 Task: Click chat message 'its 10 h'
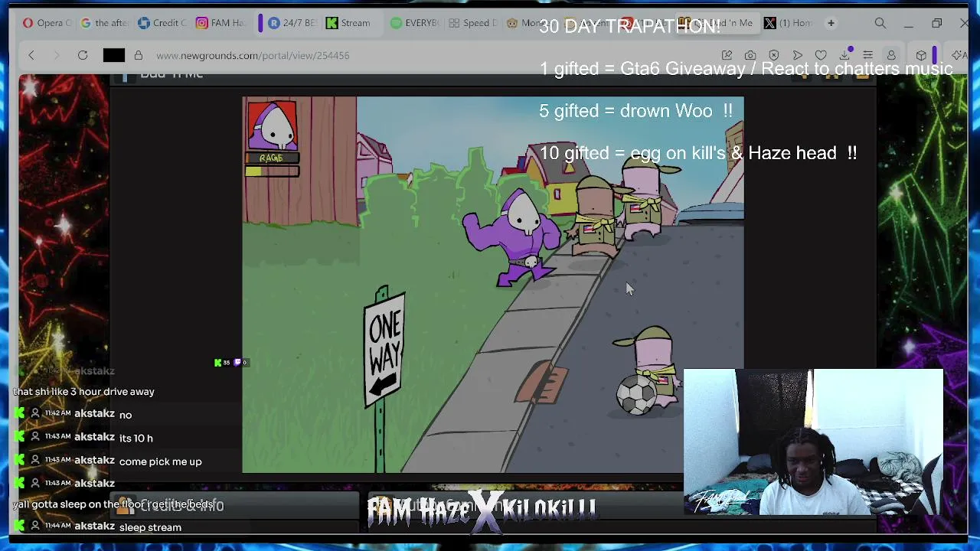136,438
